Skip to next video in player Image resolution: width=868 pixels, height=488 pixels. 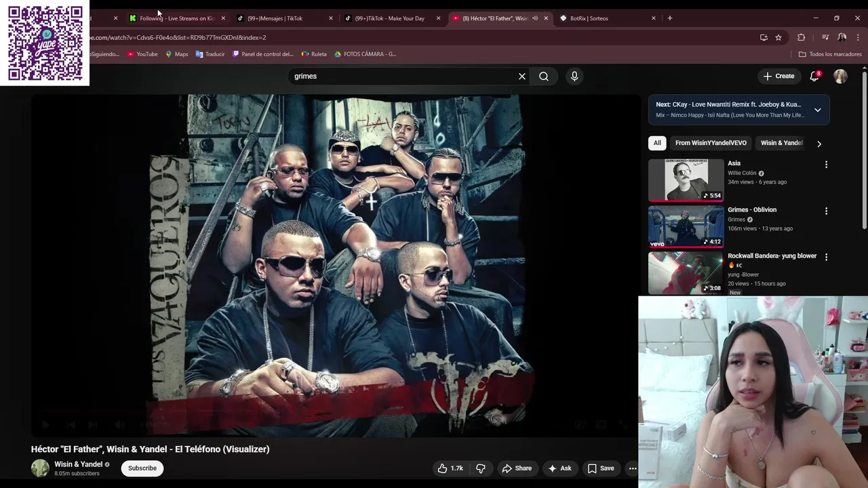93,425
